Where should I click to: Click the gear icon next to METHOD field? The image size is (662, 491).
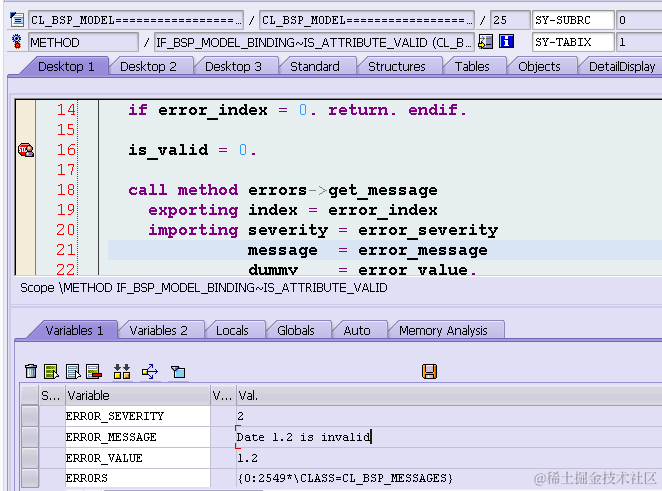(16, 41)
